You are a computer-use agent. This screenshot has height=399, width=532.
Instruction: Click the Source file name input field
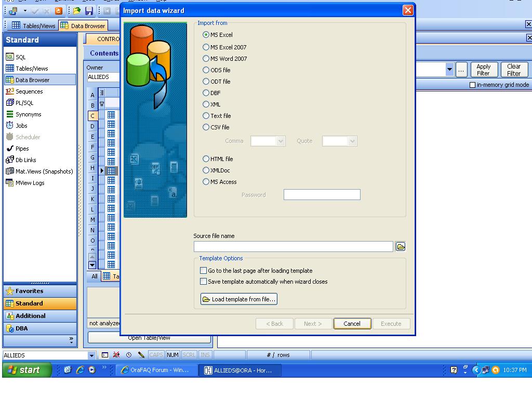pyautogui.click(x=294, y=247)
